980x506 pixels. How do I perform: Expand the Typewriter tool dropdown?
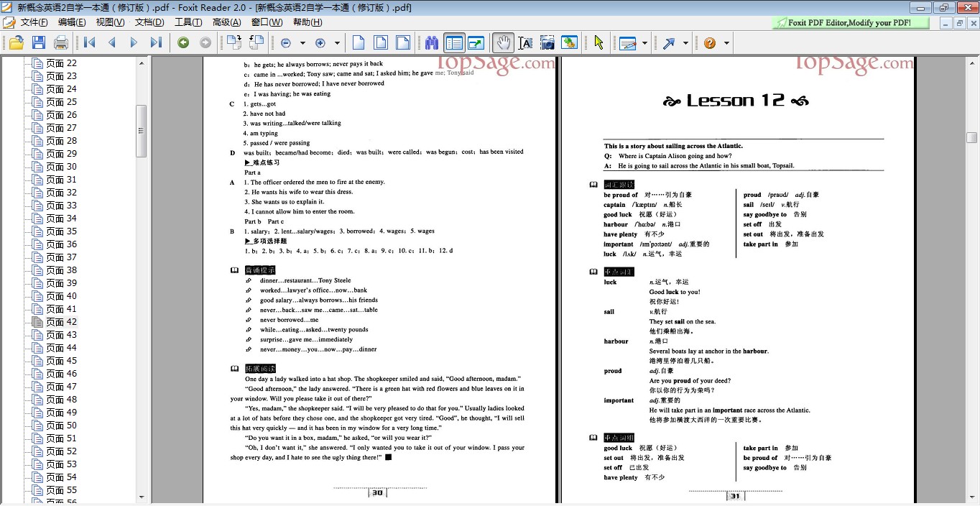pyautogui.click(x=644, y=43)
